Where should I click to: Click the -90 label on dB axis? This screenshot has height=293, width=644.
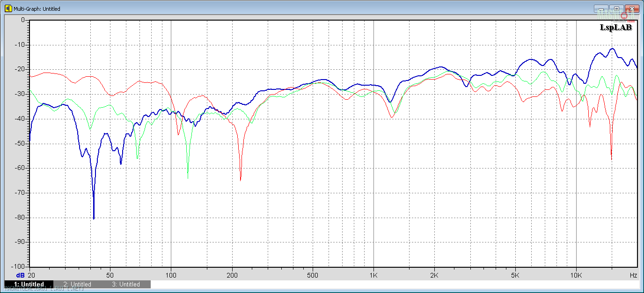21,242
